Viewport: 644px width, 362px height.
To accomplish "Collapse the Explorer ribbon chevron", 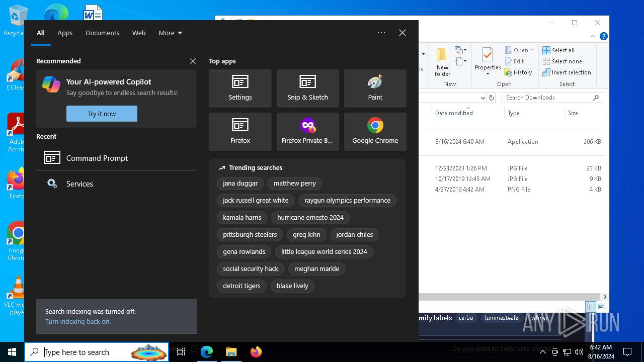I will click(593, 36).
